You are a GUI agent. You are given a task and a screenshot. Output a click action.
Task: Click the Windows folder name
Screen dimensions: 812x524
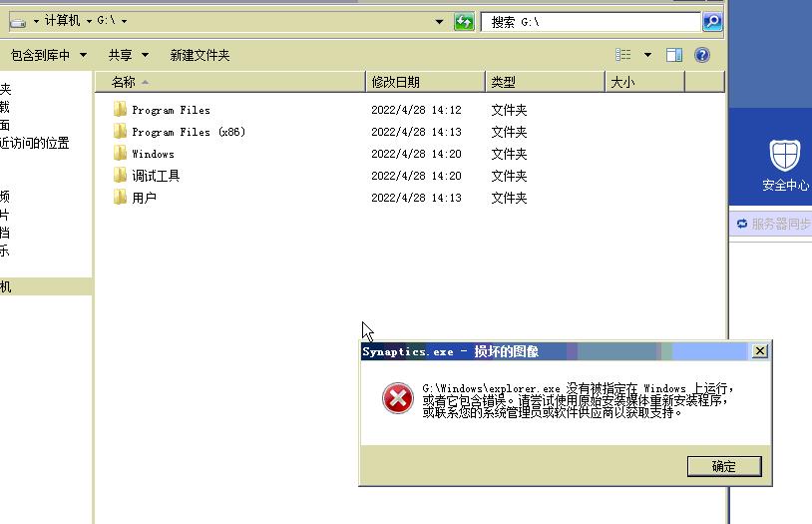coord(153,154)
